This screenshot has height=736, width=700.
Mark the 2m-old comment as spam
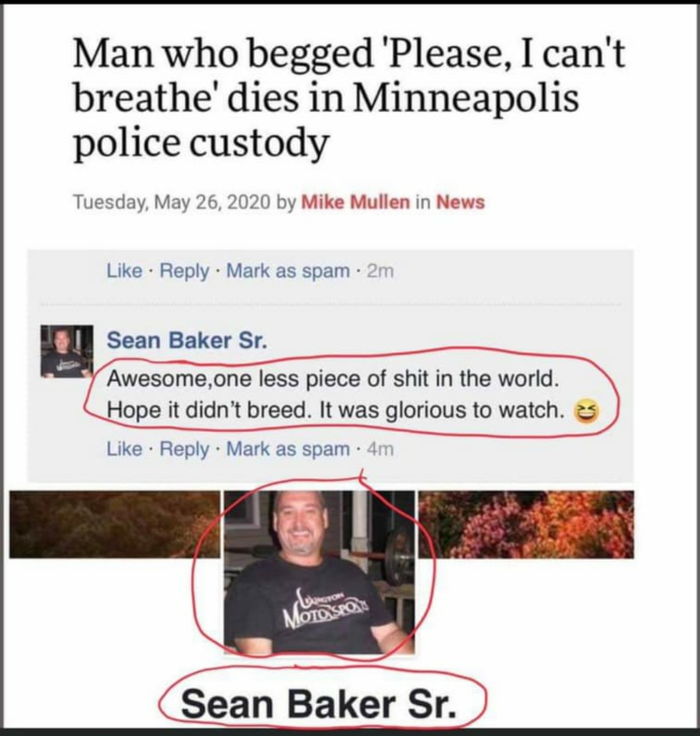(288, 270)
